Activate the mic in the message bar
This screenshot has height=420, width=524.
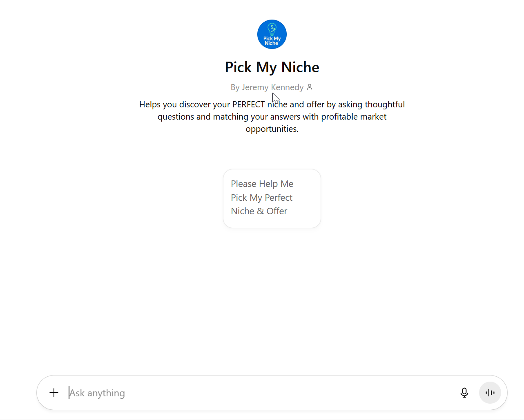(464, 393)
